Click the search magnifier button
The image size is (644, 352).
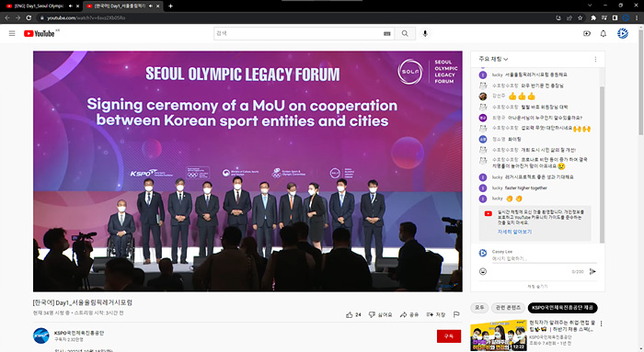[405, 34]
